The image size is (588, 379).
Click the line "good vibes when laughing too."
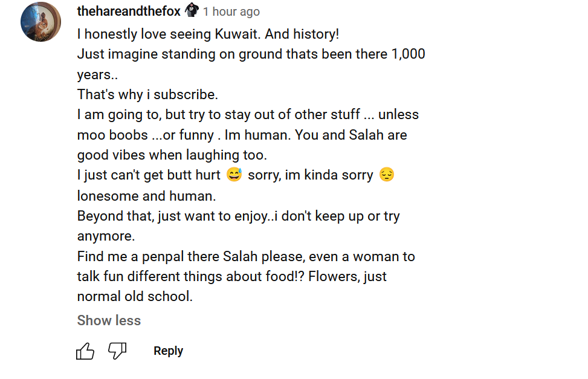(172, 155)
